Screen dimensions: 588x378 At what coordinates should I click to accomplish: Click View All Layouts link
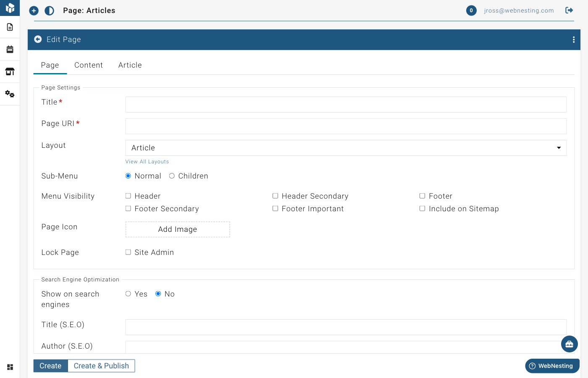[x=147, y=161]
